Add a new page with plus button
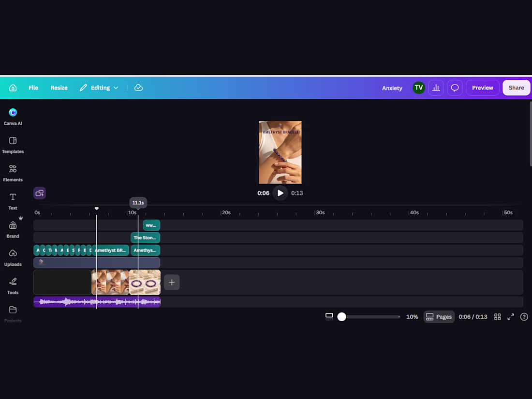532x399 pixels. [x=172, y=282]
